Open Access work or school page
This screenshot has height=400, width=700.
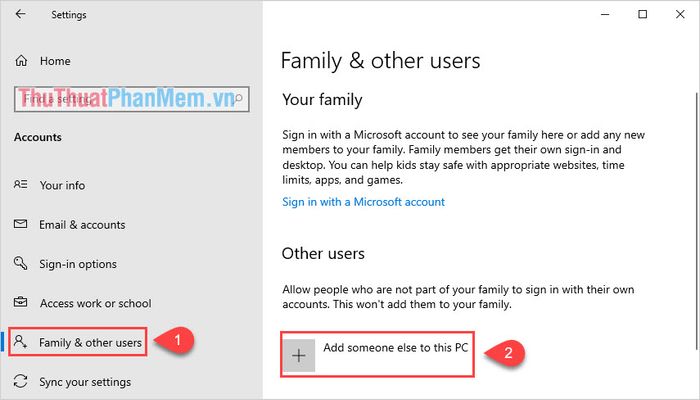coord(96,303)
